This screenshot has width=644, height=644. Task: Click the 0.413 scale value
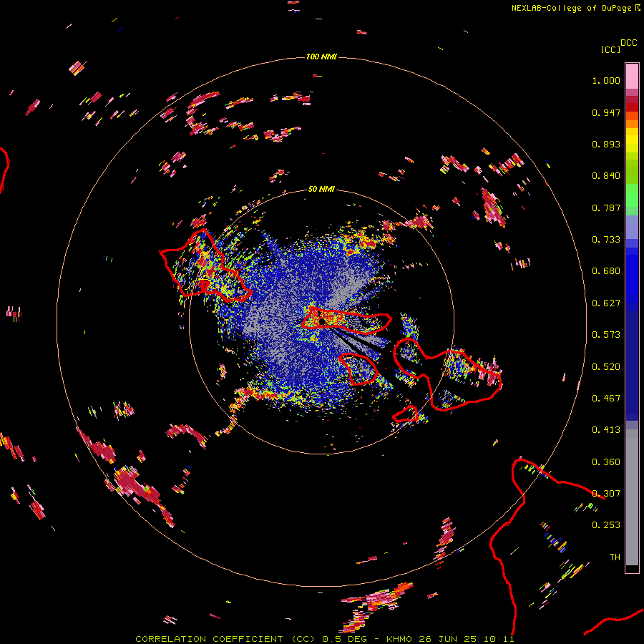pyautogui.click(x=606, y=430)
